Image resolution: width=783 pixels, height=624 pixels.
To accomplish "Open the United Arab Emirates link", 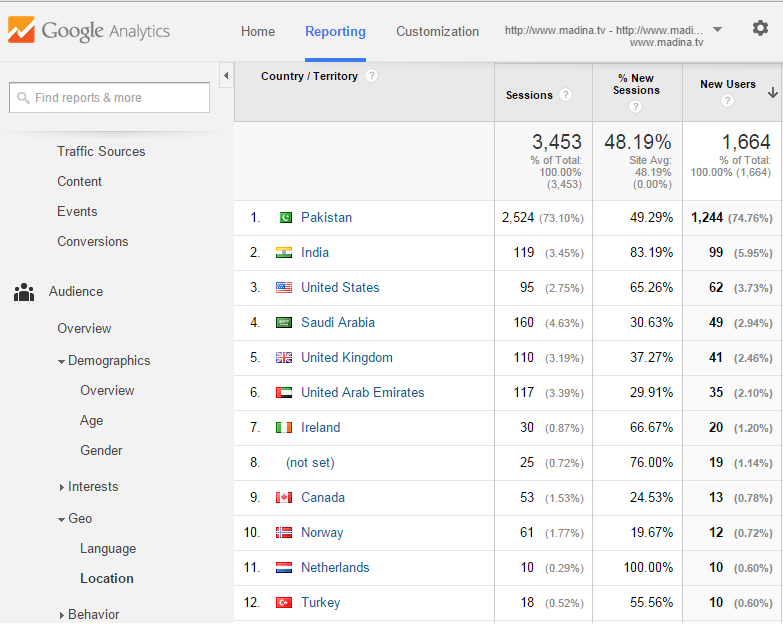I will point(363,392).
